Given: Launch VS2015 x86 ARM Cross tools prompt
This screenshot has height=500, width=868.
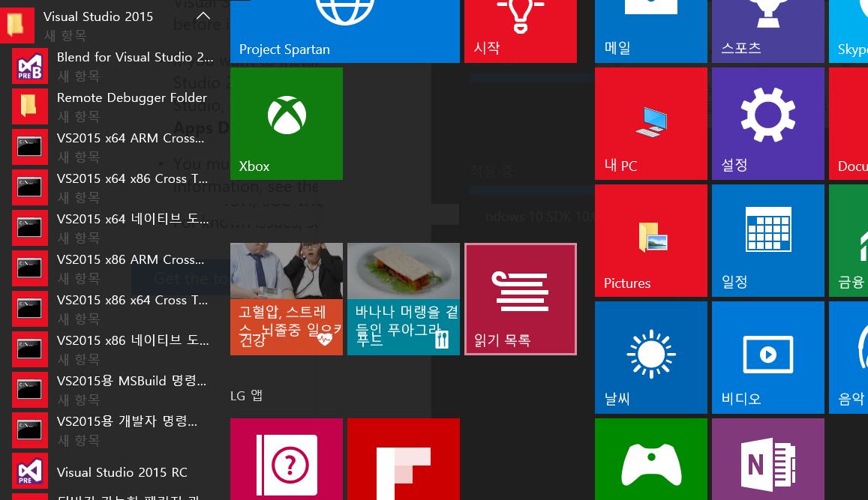Looking at the screenshot, I should pyautogui.click(x=115, y=268).
